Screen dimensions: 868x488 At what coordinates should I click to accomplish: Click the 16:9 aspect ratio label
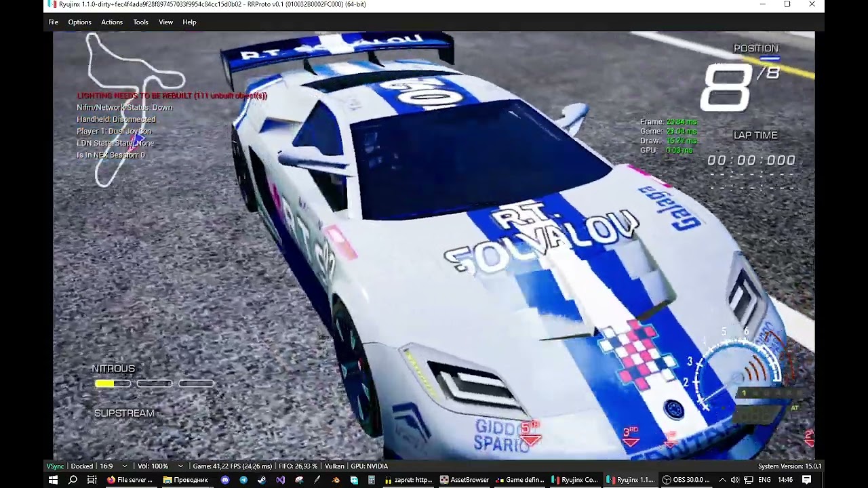tap(106, 466)
